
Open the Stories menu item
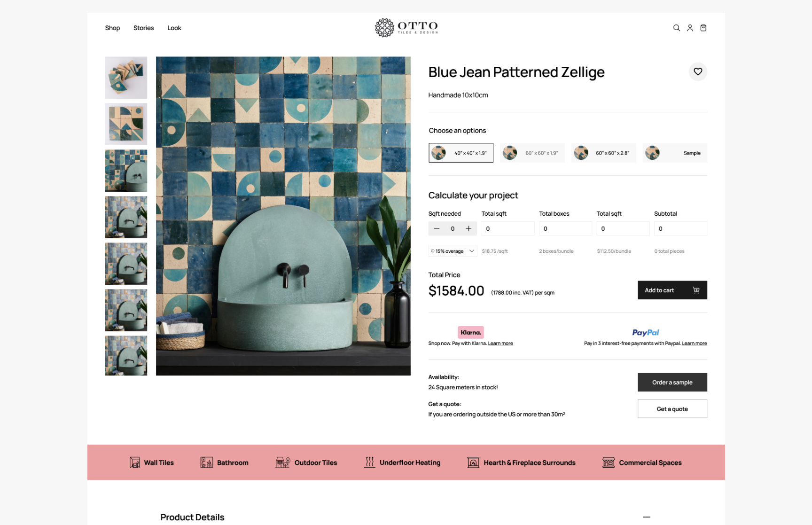coord(143,28)
